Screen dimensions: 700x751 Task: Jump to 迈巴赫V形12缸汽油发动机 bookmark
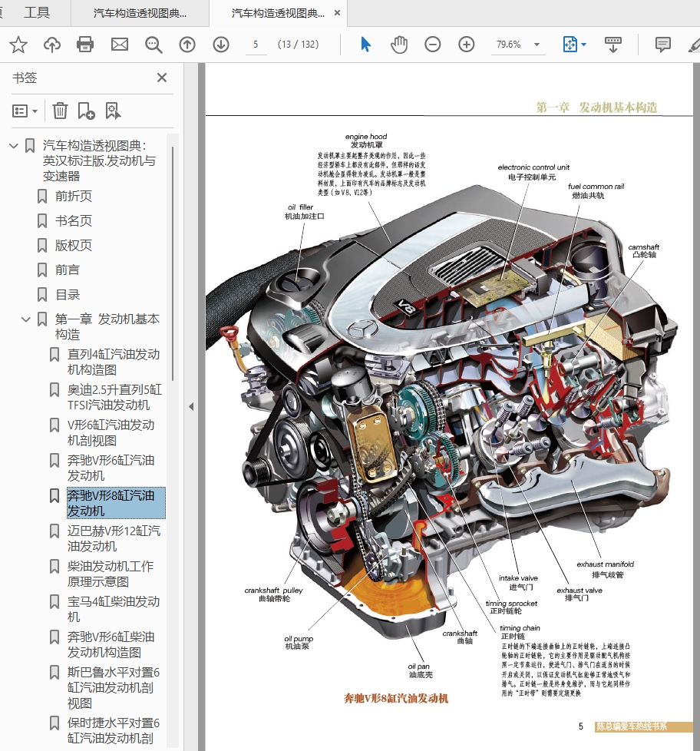point(114,538)
